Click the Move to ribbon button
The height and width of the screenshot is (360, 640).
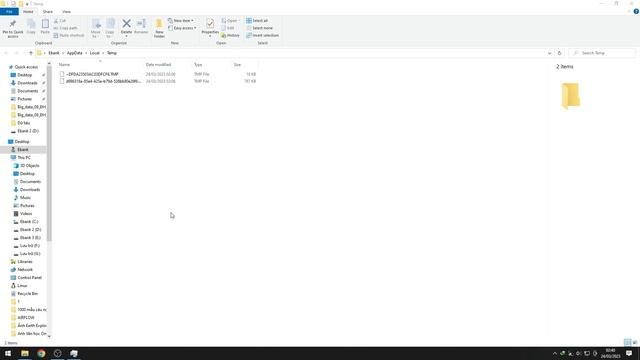click(x=96, y=29)
